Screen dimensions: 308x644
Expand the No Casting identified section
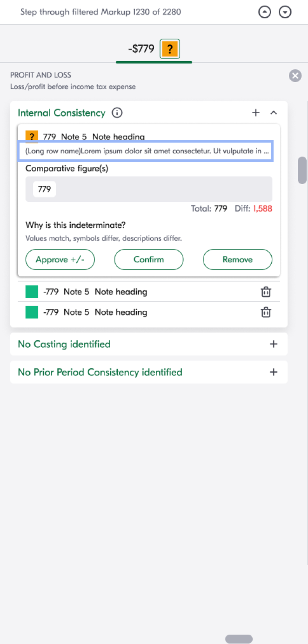(x=274, y=344)
